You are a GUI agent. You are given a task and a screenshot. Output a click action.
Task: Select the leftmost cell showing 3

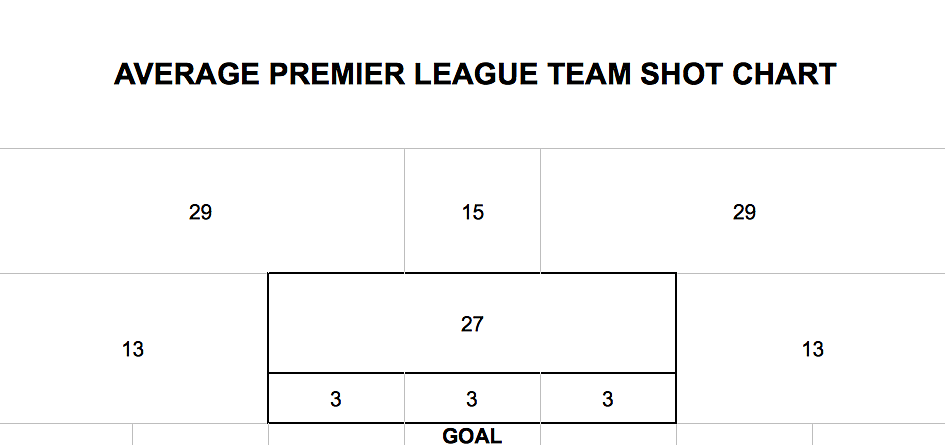336,398
